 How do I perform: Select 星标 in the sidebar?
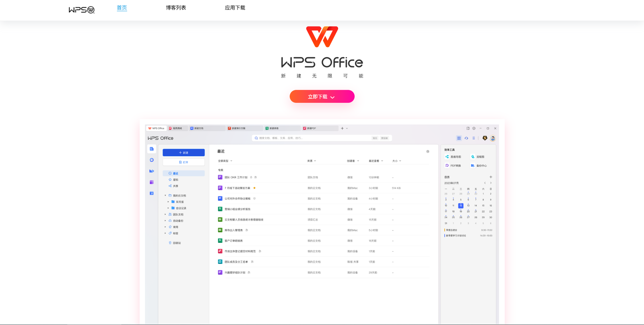pyautogui.click(x=173, y=180)
